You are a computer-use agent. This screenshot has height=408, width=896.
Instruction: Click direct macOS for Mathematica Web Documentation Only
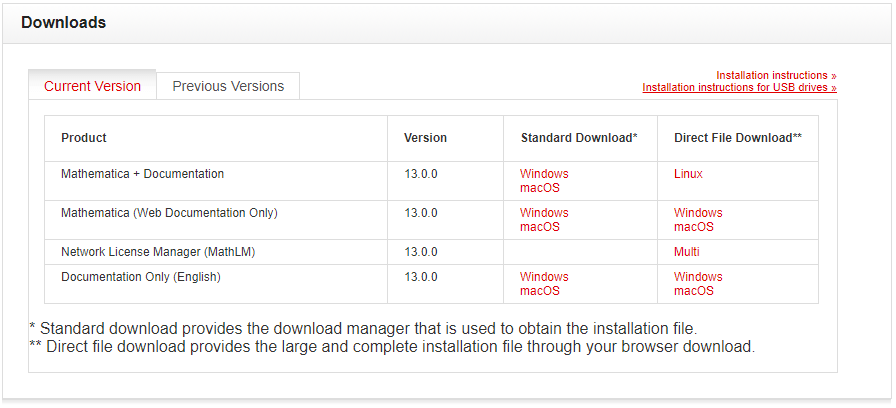coord(694,227)
